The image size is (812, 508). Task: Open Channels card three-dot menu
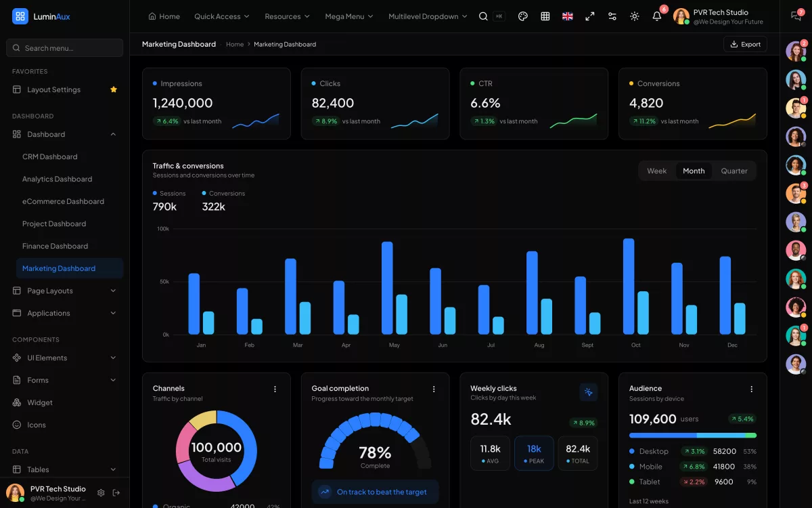[x=275, y=389]
